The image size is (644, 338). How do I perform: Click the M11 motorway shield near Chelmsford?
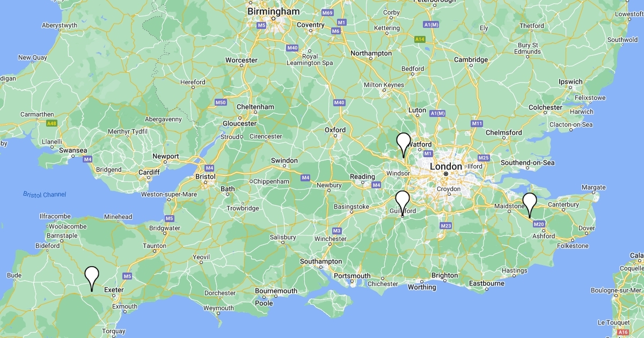(477, 123)
